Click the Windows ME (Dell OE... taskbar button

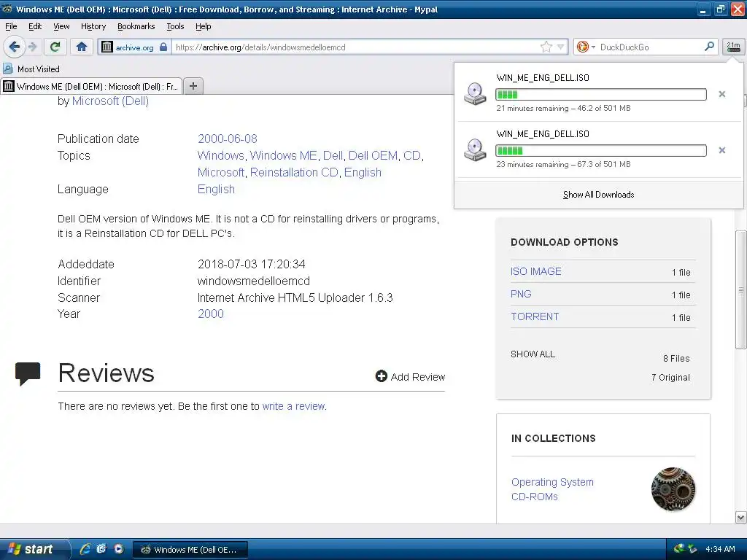pyautogui.click(x=190, y=550)
